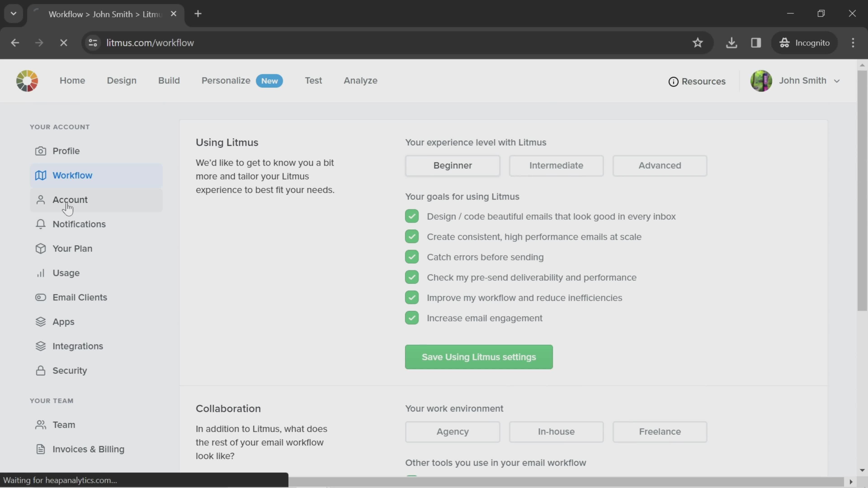Uncheck the Increase email engagement checkbox

coord(412,318)
